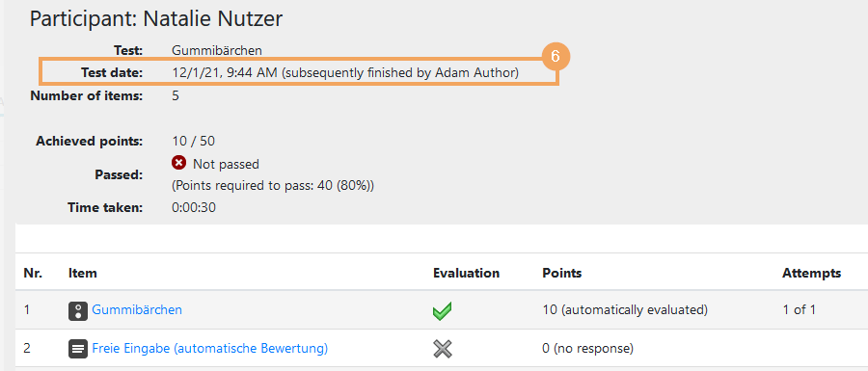Click the green checkmark evaluation icon
Viewport: 868px width, 371px height.
[442, 310]
